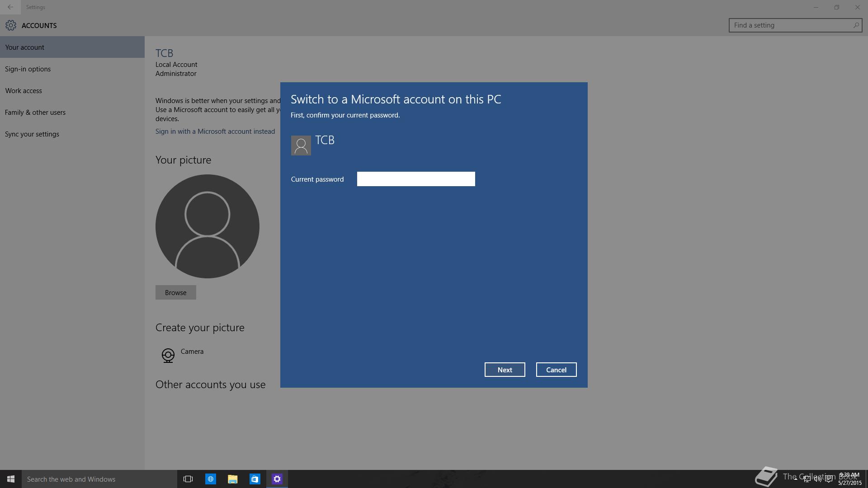
Task: Cancel the Microsoft account switch dialog
Action: coord(556,370)
